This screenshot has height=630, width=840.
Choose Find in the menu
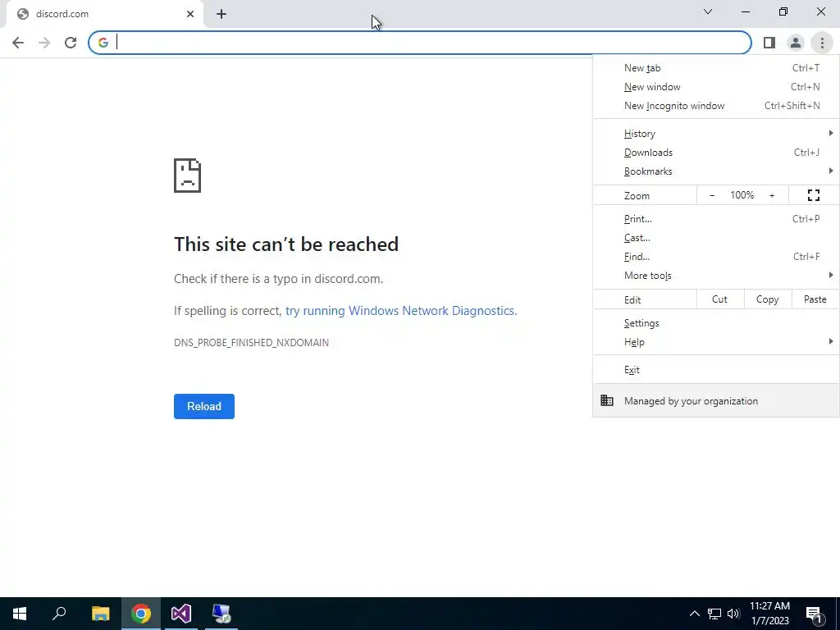[715, 257]
